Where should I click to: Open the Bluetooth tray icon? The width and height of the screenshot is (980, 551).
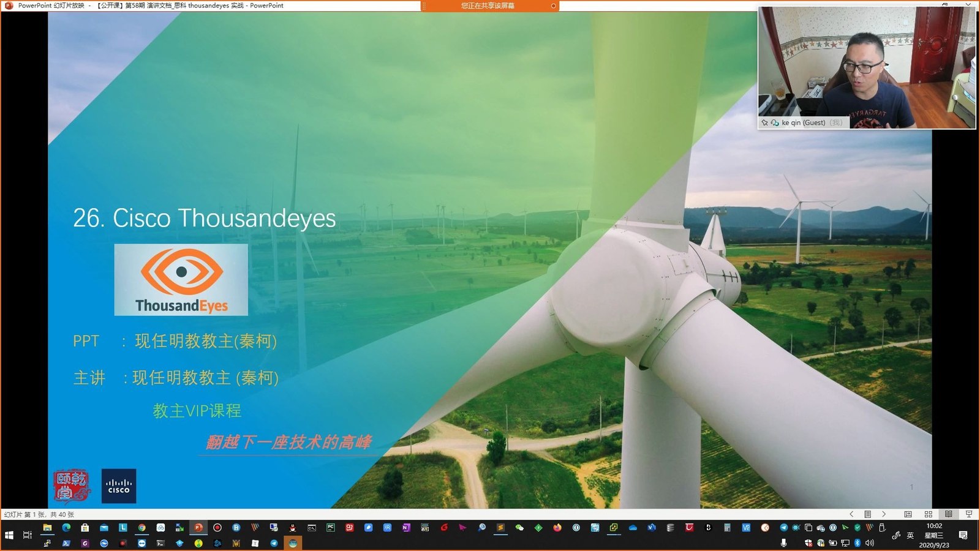pyautogui.click(x=857, y=542)
